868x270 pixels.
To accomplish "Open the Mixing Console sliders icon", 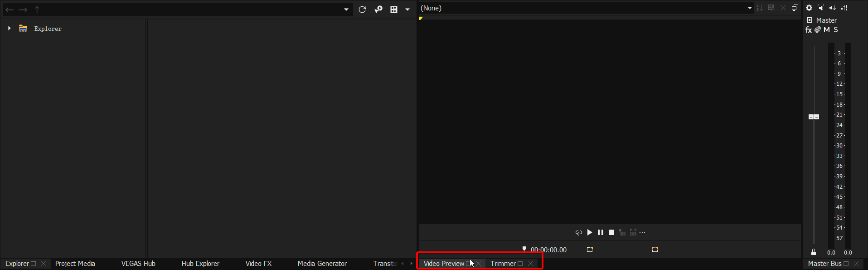I will coord(844,8).
